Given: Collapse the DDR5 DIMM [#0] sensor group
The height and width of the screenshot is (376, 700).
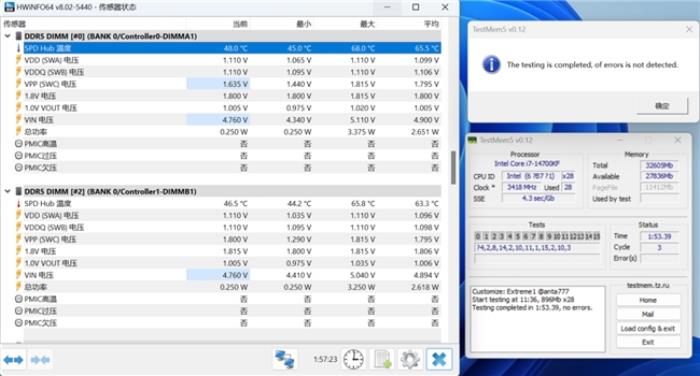Looking at the screenshot, I should tap(7, 36).
